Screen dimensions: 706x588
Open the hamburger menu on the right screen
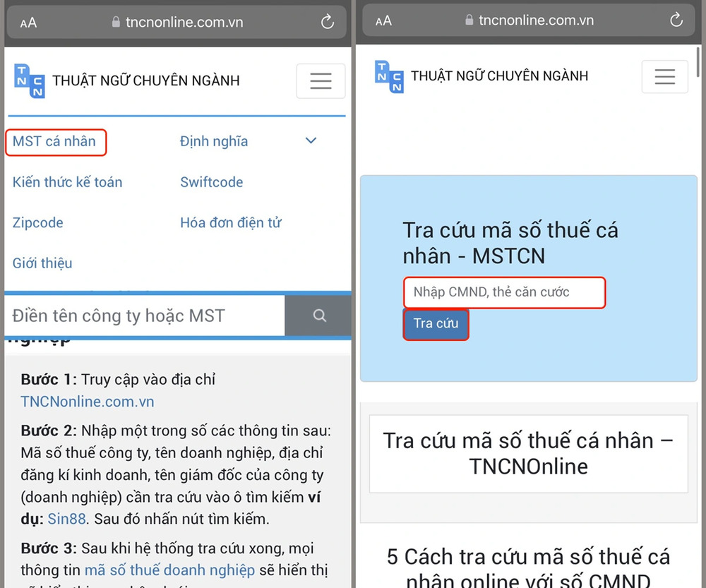[664, 76]
